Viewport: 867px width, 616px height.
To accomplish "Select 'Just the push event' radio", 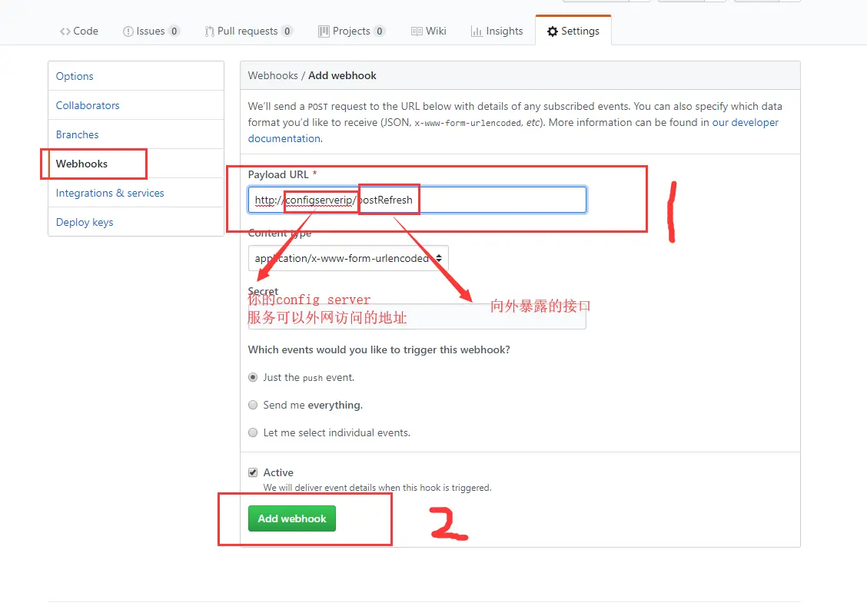I will (x=253, y=377).
